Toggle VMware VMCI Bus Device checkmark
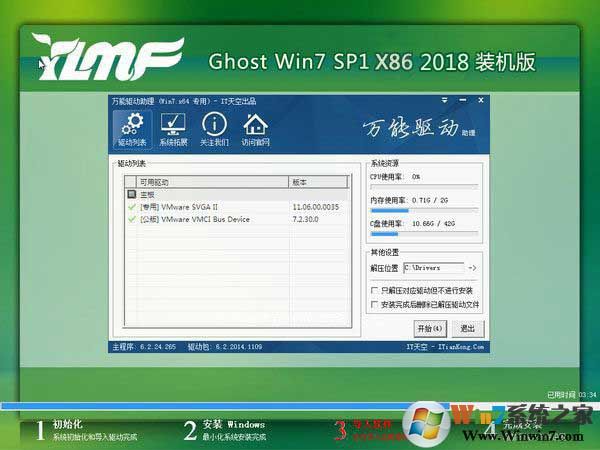Image resolution: width=600 pixels, height=450 pixels. pos(132,219)
